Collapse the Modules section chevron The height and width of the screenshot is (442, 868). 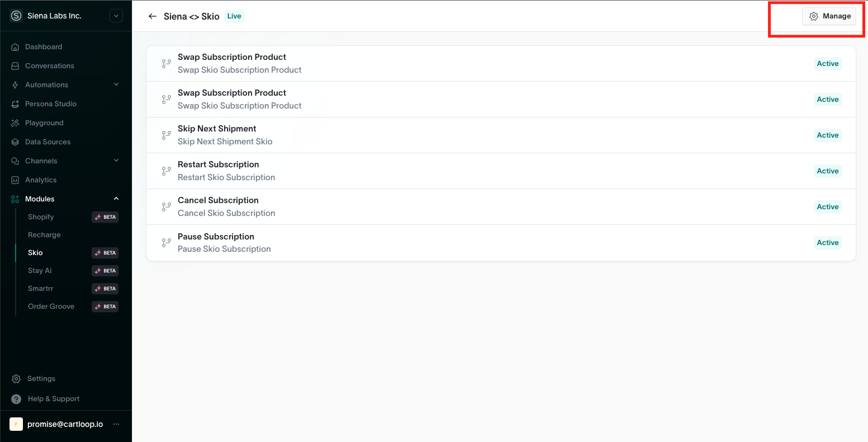tap(116, 199)
